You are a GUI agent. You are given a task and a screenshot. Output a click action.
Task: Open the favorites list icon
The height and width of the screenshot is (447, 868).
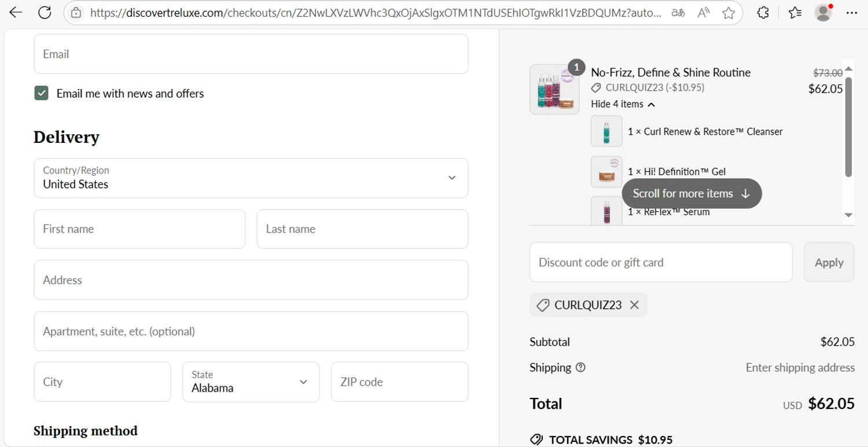point(795,13)
